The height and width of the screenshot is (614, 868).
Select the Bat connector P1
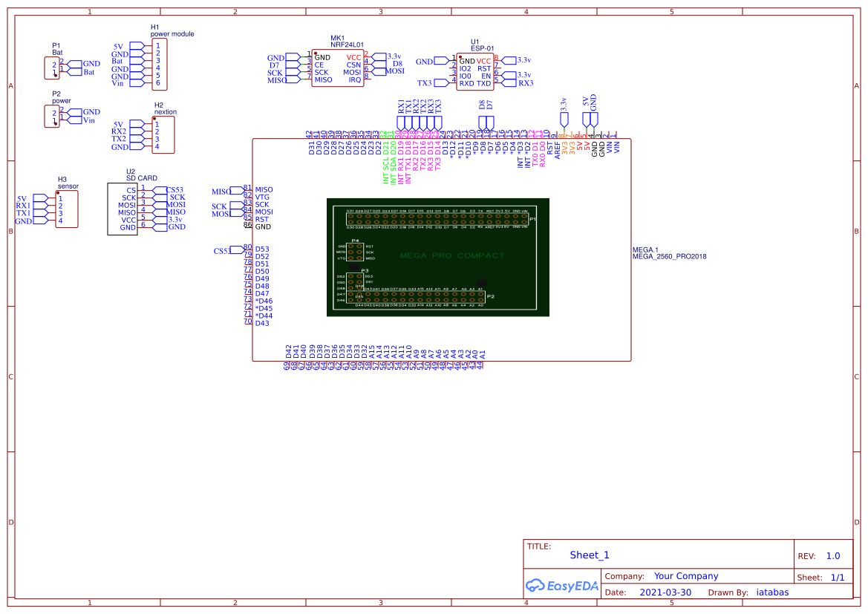[52, 66]
